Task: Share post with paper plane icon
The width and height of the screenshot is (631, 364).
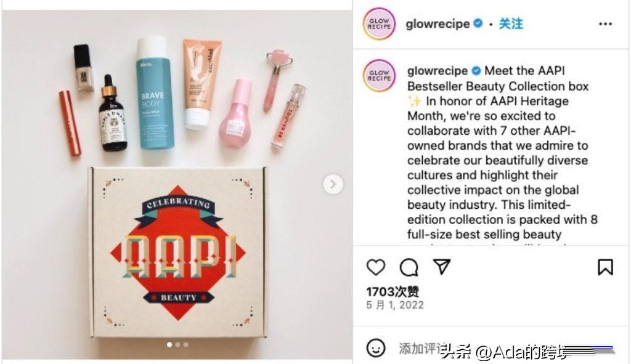Action: point(441,267)
